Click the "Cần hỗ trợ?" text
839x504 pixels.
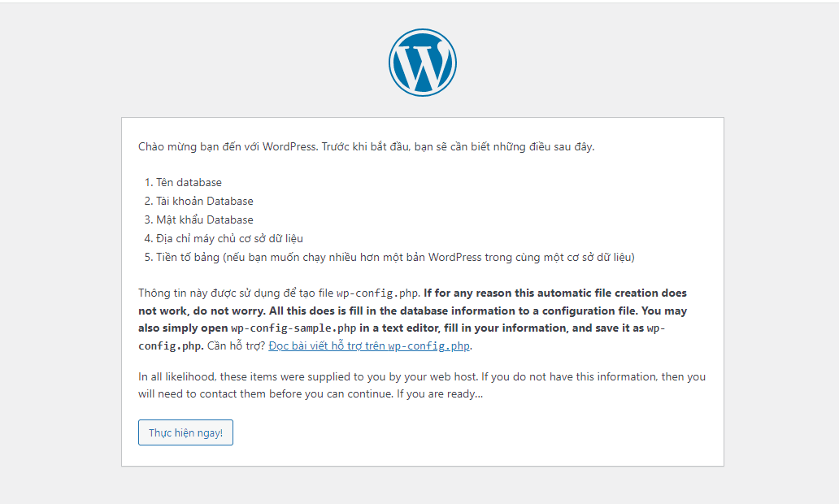click(236, 345)
